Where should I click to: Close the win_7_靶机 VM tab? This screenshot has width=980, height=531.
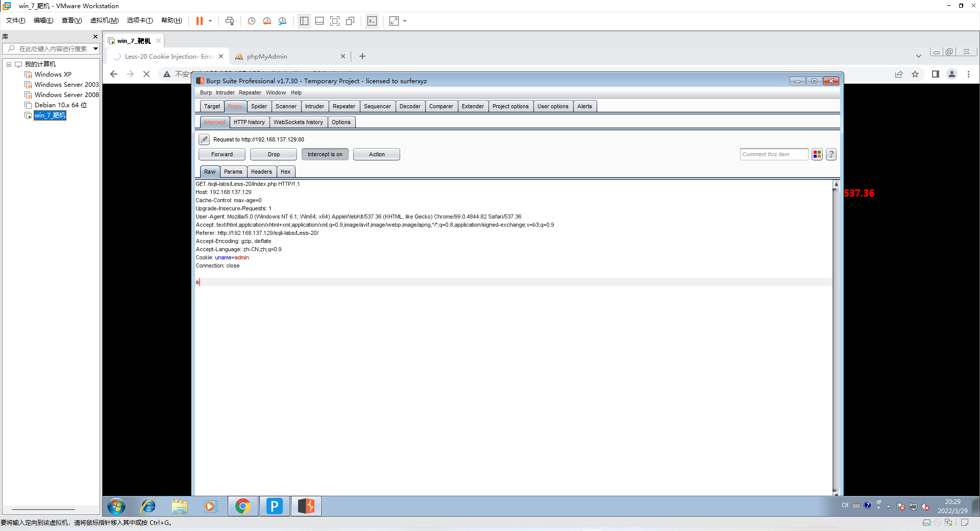click(158, 41)
